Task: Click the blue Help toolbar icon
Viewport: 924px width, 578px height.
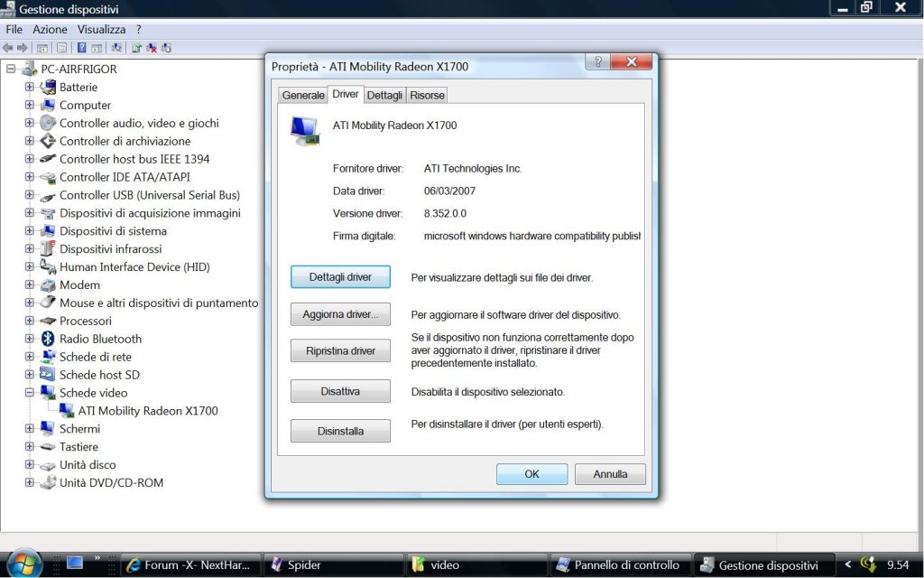Action: pyautogui.click(x=82, y=49)
